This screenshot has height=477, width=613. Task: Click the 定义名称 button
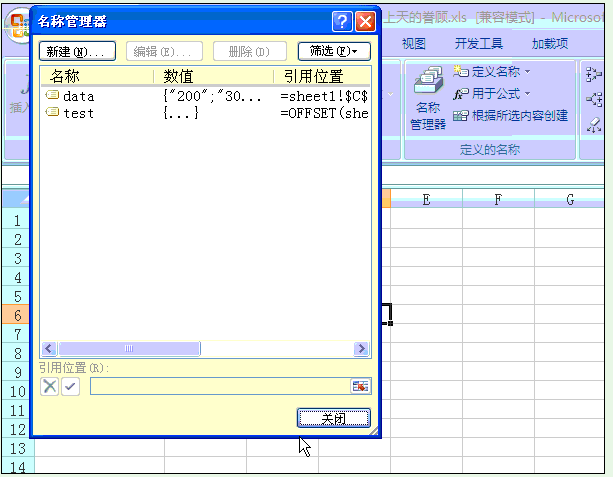[487, 72]
